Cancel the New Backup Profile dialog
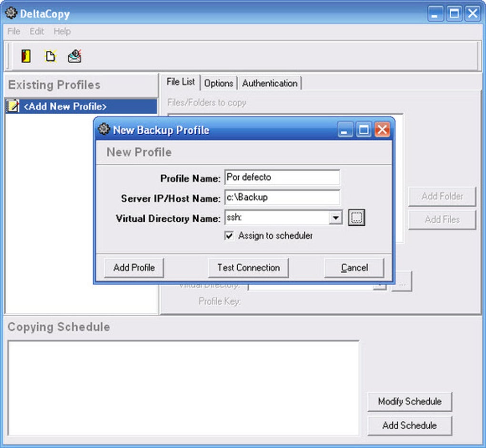 (x=354, y=268)
